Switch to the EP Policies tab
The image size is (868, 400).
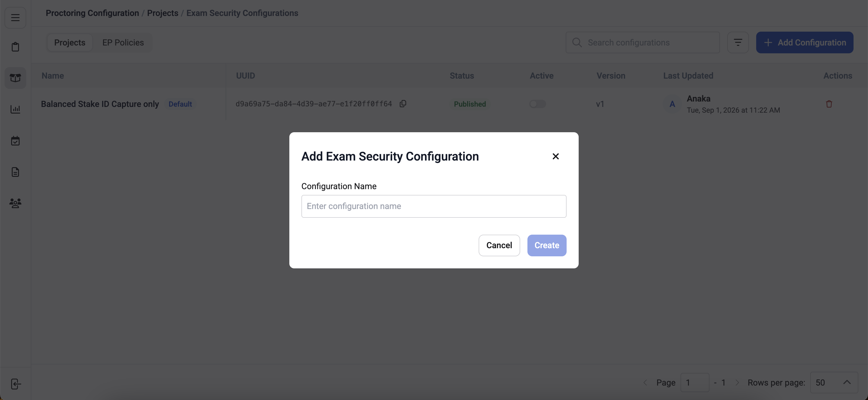pyautogui.click(x=123, y=42)
